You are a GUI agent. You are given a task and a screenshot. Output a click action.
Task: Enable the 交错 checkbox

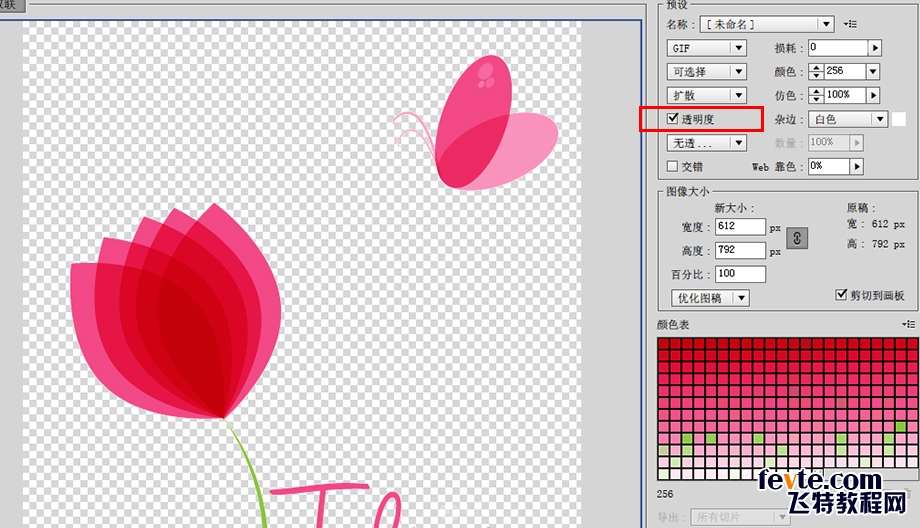pyautogui.click(x=672, y=167)
